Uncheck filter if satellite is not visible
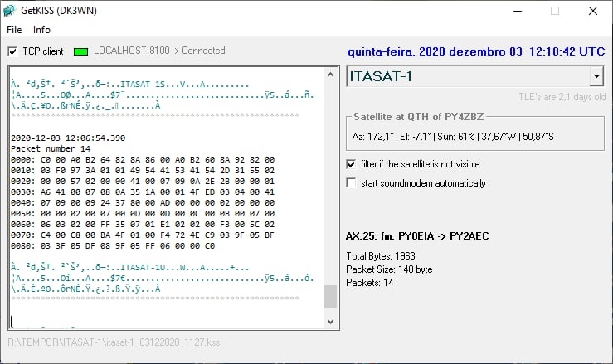Screen dimensions: 613x364 coord(351,164)
